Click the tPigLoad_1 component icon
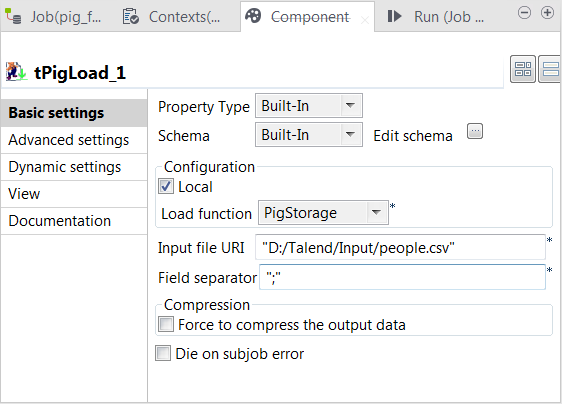 coord(16,71)
